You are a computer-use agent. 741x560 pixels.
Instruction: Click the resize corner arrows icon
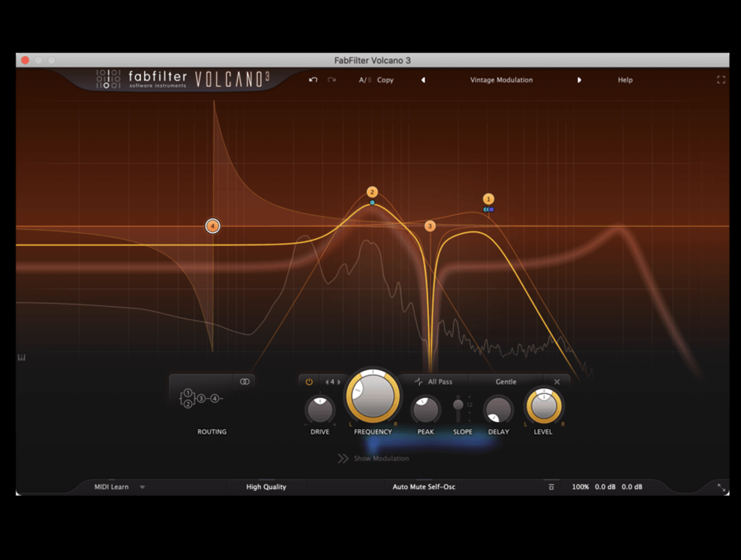(721, 488)
